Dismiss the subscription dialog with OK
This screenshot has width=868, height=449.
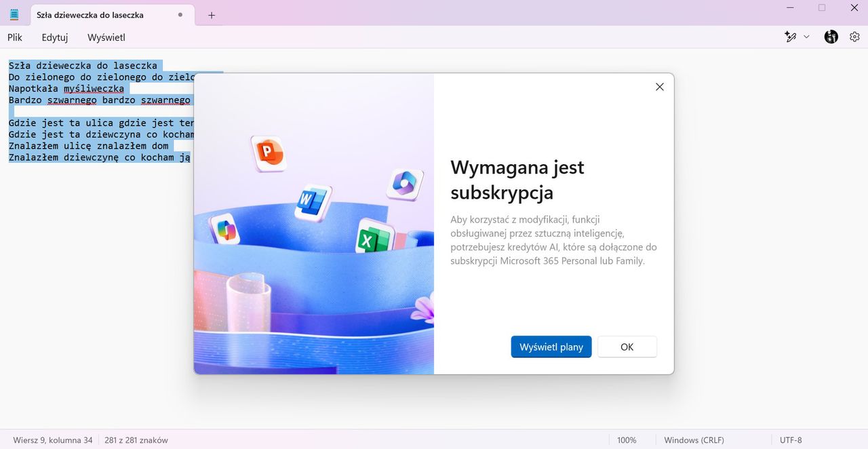pyautogui.click(x=627, y=347)
